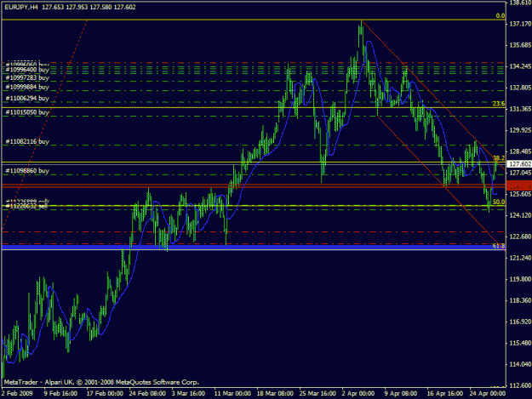Click the 138.610 price scale value
This screenshot has height=399, width=532.
(x=520, y=3)
